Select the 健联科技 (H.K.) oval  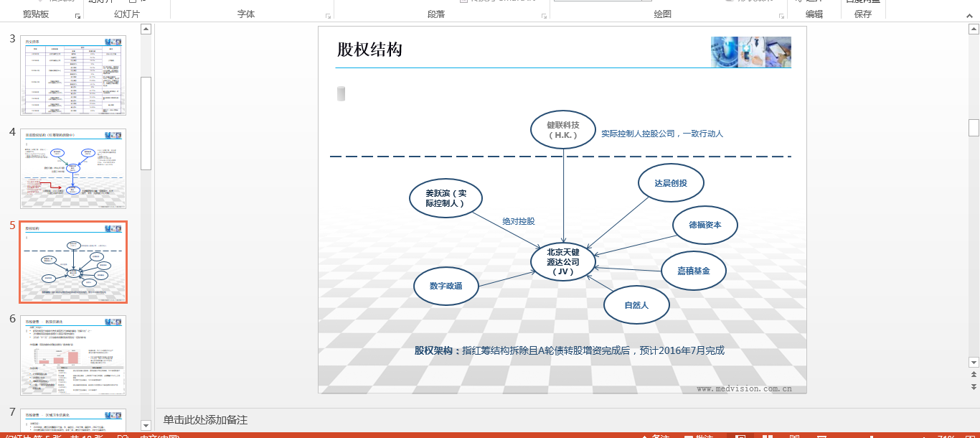coord(563,130)
